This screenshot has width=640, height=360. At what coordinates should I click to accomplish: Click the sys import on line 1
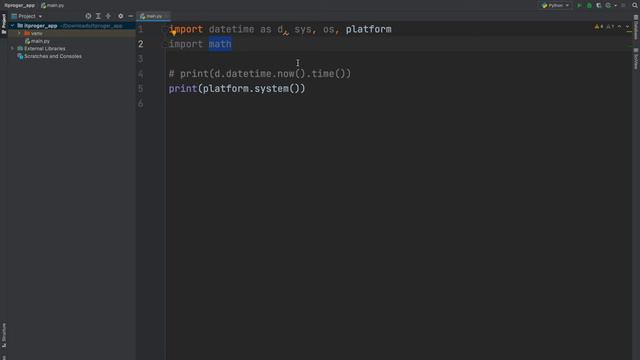tap(302, 29)
